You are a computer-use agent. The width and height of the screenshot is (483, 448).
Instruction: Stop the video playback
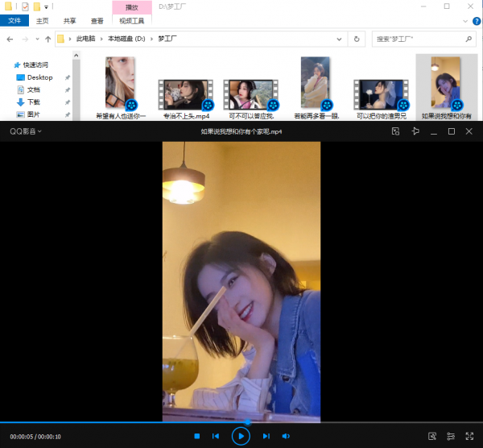pyautogui.click(x=196, y=436)
